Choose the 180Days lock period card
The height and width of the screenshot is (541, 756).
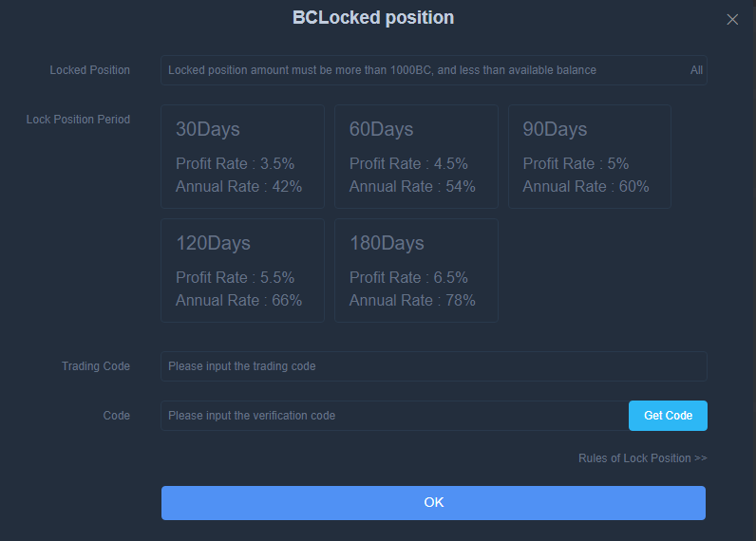(416, 270)
